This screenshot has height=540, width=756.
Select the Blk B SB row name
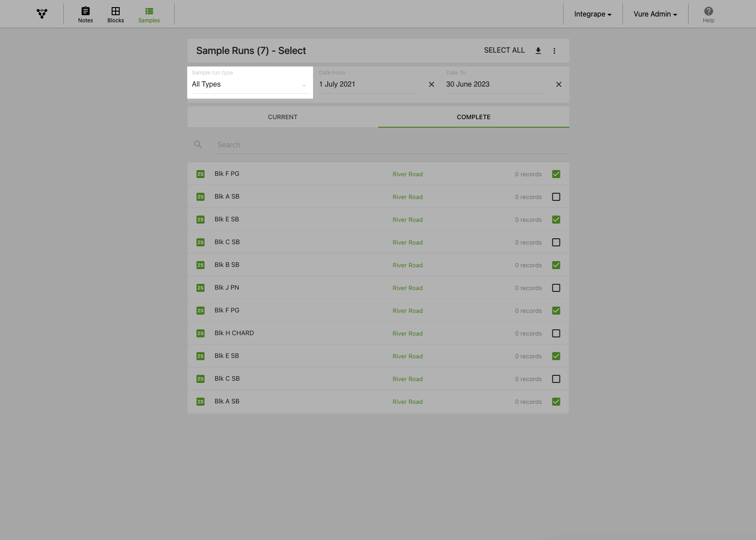pos(227,265)
